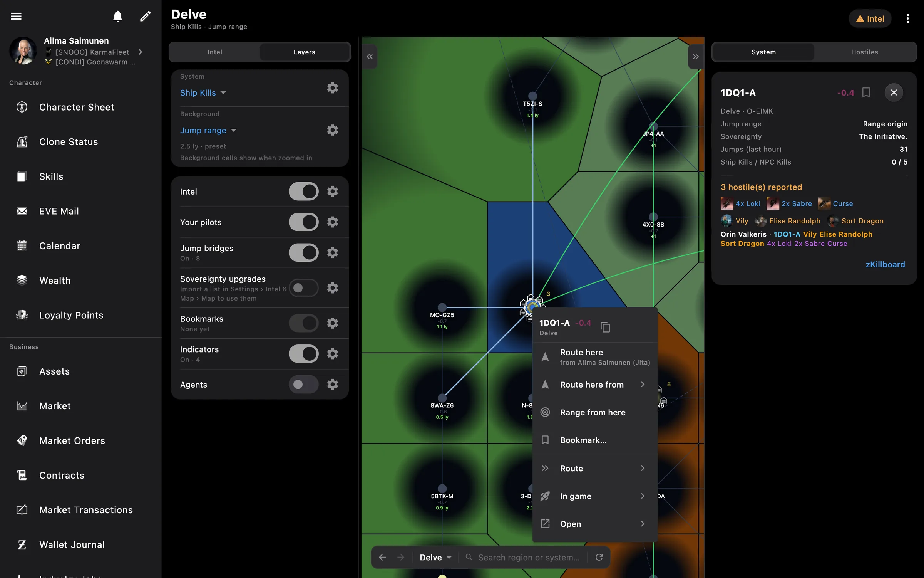Expand the character corporation chevron
This screenshot has width=924, height=578.
click(141, 52)
